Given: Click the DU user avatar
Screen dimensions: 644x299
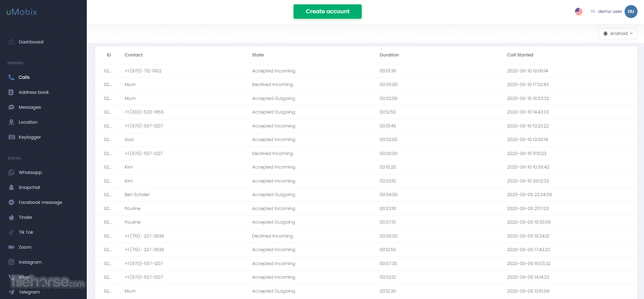Looking at the screenshot, I should pyautogui.click(x=631, y=11).
